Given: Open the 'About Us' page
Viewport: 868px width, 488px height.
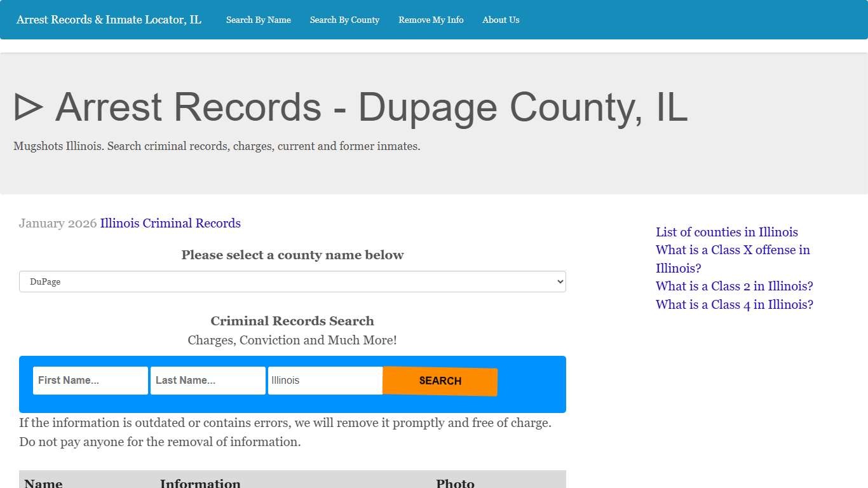Looking at the screenshot, I should [501, 20].
